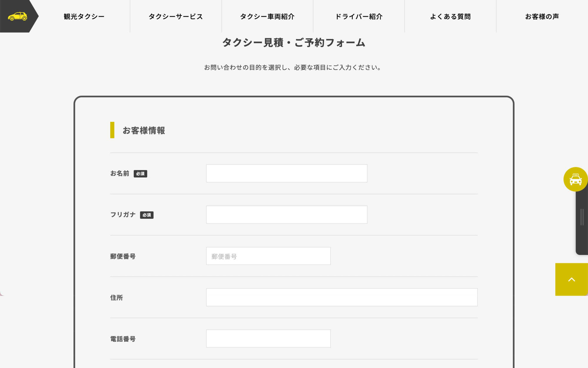Screen dimensions: 588x368
Task: Click the yellow car logo icon
Action: coord(17,16)
